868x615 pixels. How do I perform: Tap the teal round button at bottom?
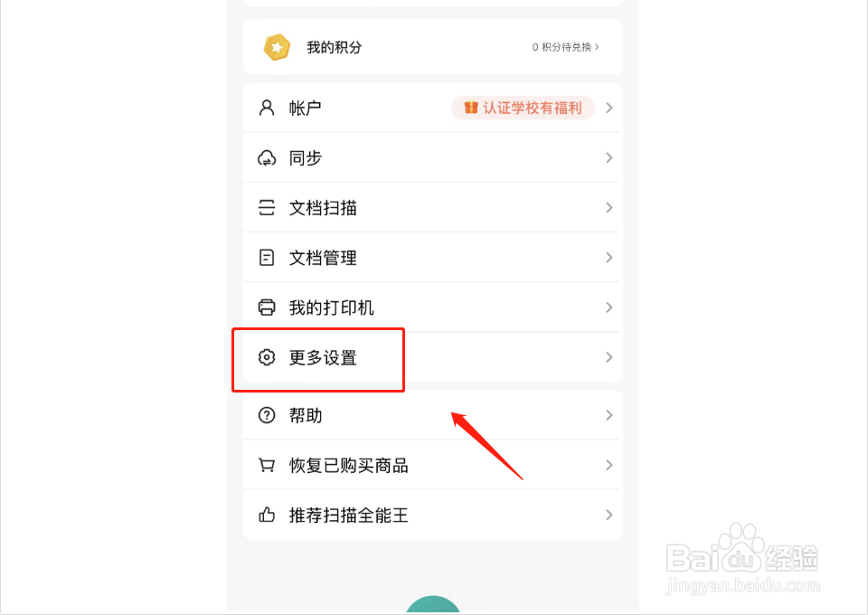(x=433, y=604)
